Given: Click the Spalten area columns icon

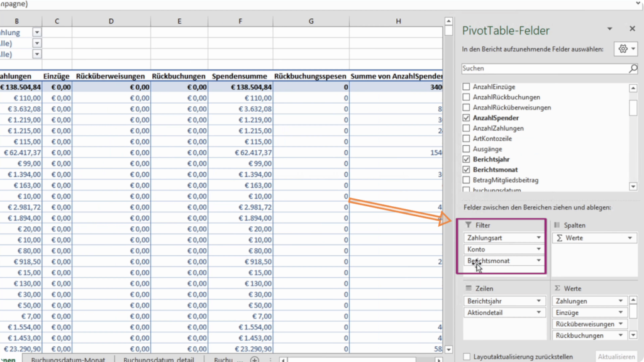Looking at the screenshot, I should (557, 225).
